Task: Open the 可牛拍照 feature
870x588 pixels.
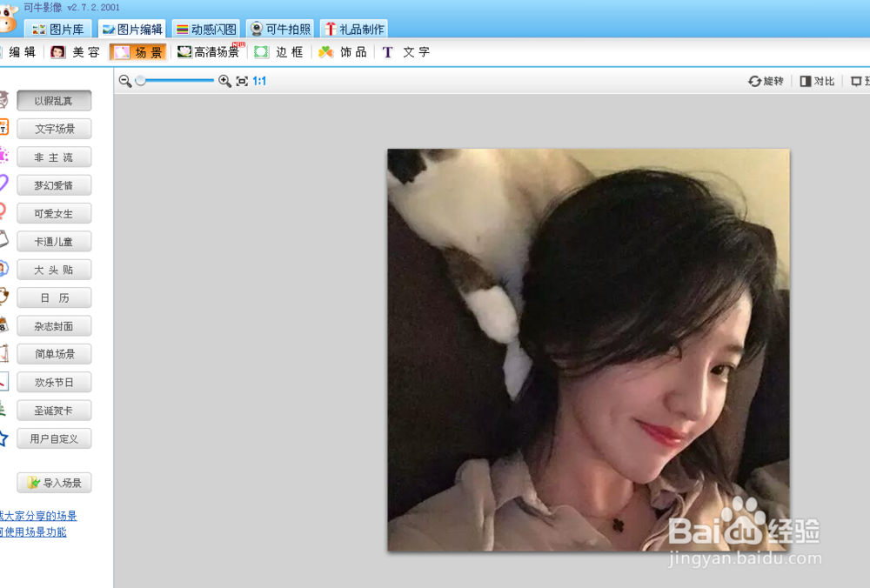Action: tap(280, 28)
